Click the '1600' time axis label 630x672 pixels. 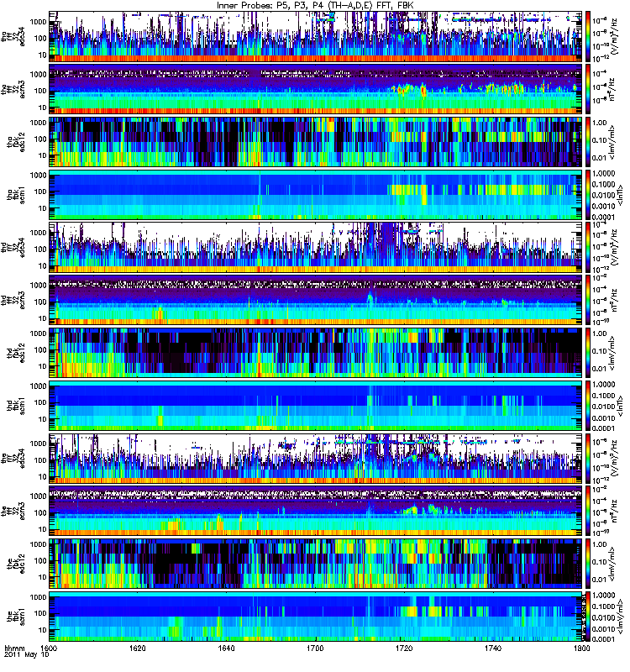(x=49, y=648)
